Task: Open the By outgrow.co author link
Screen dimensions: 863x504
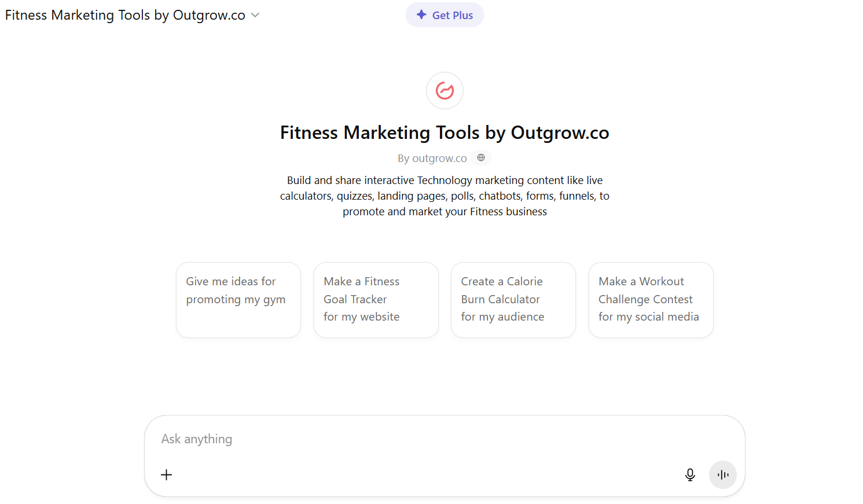Action: pos(432,158)
